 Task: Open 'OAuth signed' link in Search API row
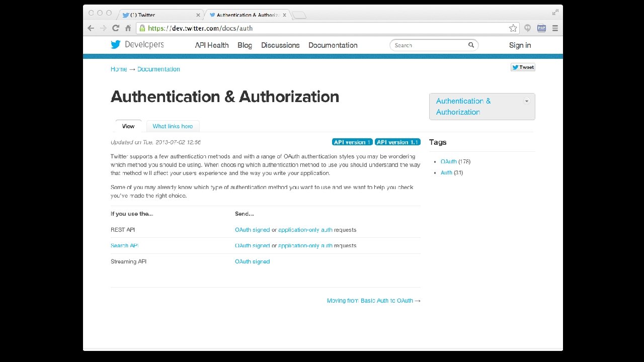[x=252, y=245]
